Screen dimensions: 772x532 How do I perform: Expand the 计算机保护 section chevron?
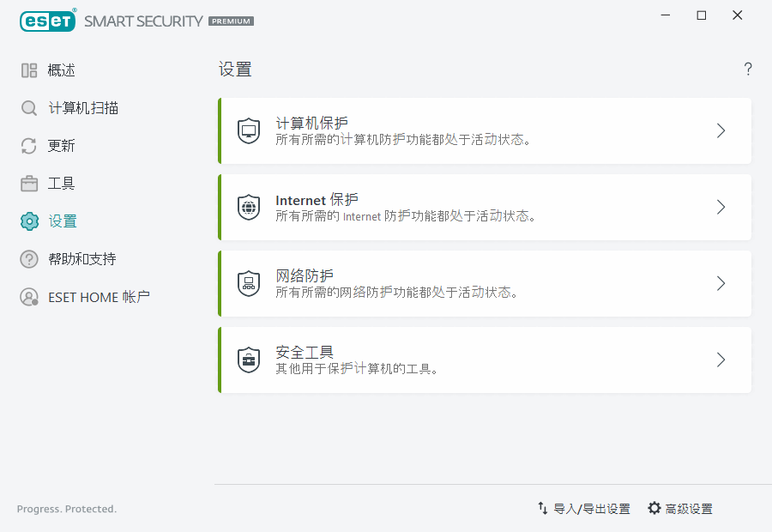721,130
